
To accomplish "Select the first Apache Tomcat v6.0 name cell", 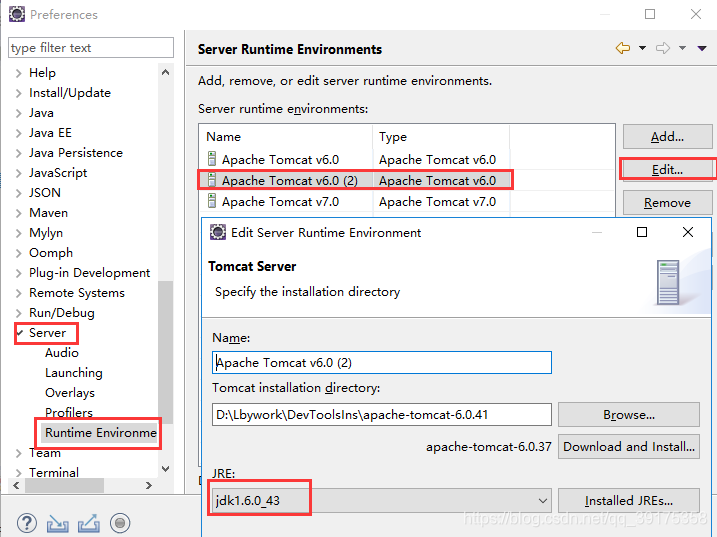I will coord(280,159).
